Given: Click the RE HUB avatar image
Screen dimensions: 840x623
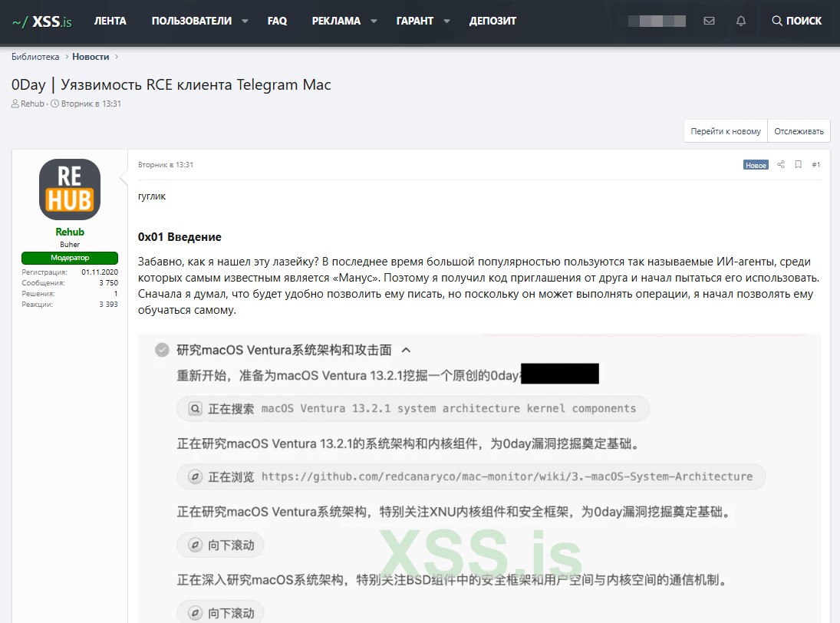Looking at the screenshot, I should pyautogui.click(x=70, y=190).
